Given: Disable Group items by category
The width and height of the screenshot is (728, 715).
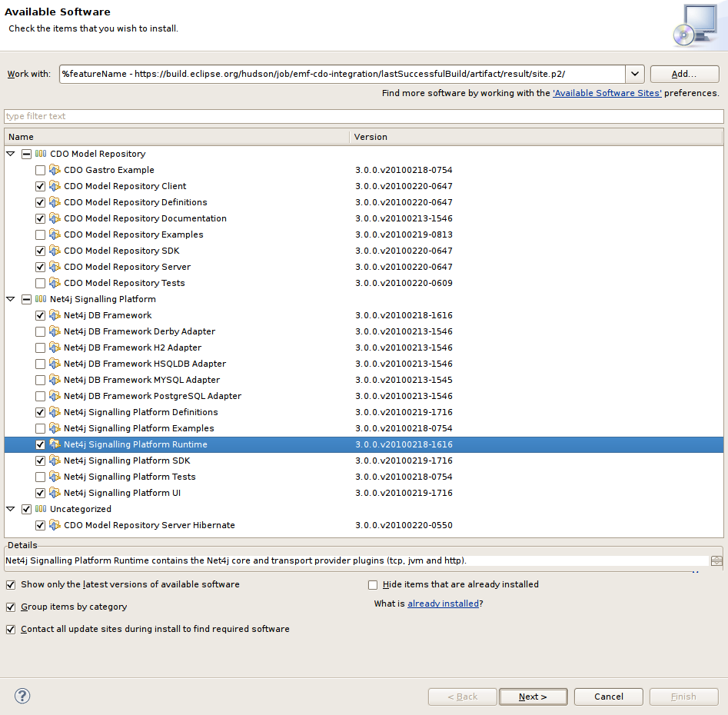Looking at the screenshot, I should click(x=11, y=607).
